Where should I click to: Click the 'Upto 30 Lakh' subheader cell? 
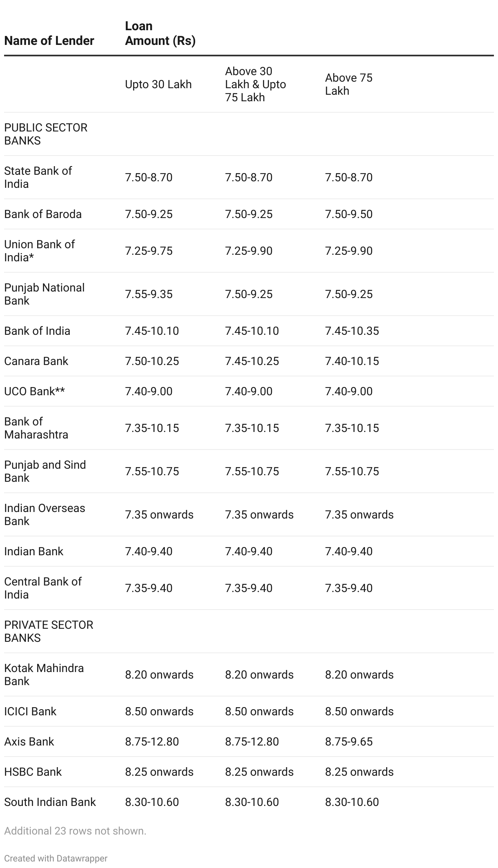158,85
